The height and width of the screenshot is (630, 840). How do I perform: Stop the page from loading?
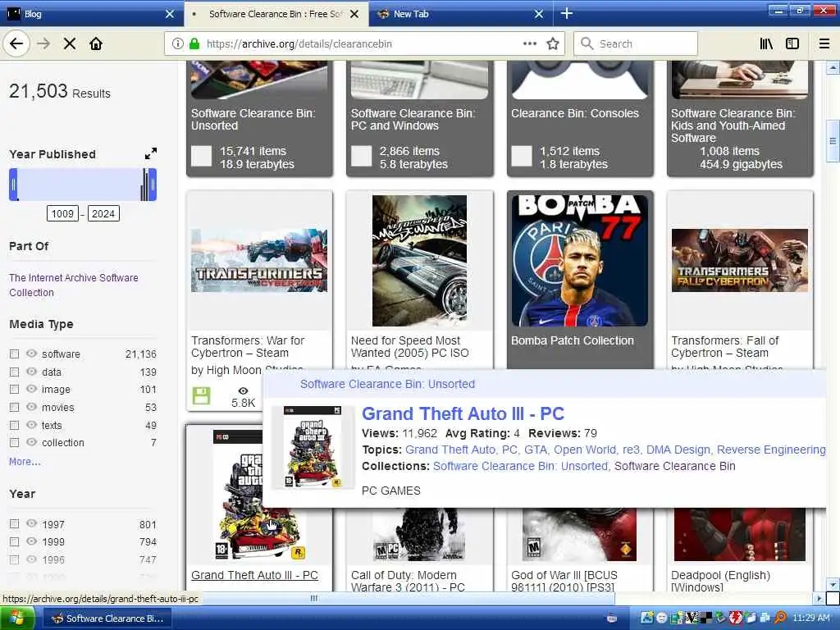pyautogui.click(x=70, y=44)
